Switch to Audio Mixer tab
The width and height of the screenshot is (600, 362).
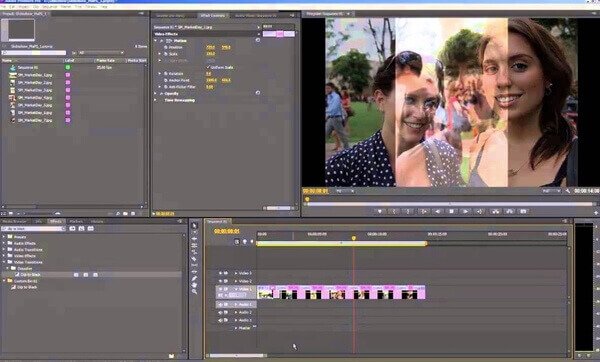256,16
